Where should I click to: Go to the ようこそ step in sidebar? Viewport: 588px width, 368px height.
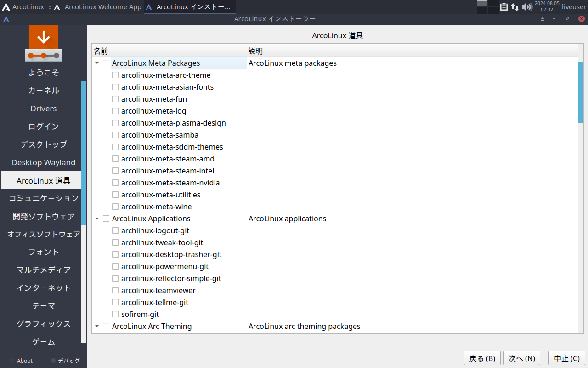44,73
